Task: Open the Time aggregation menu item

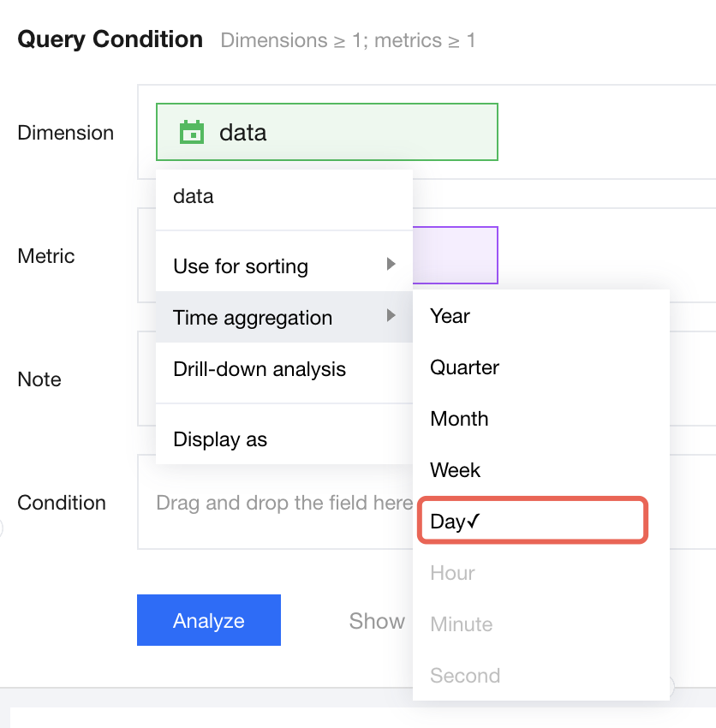Action: click(253, 318)
